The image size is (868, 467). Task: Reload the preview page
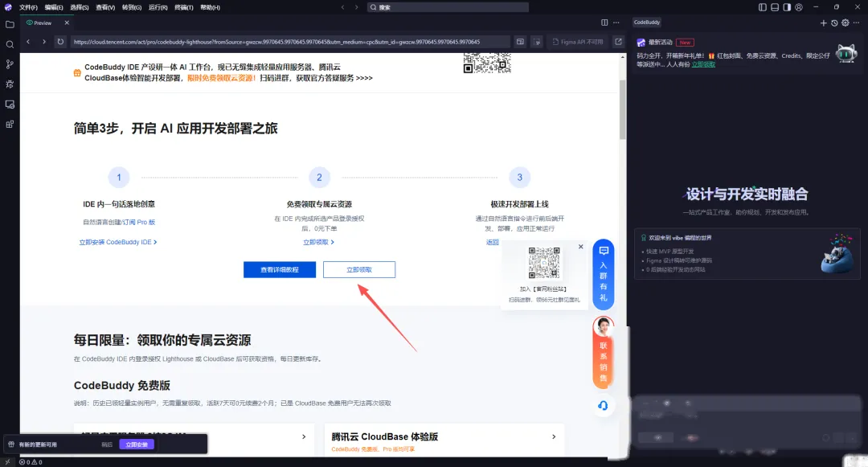[60, 42]
